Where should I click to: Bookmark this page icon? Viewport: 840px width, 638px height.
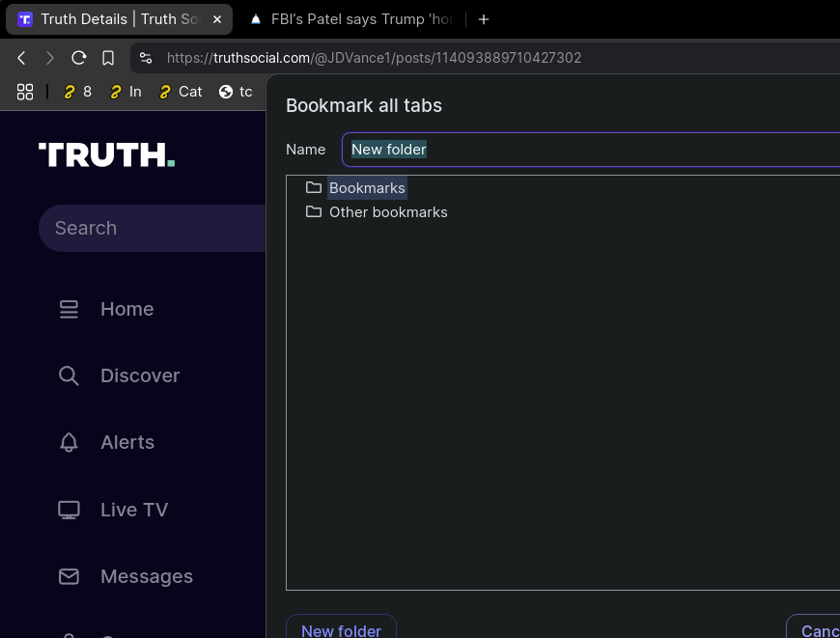click(108, 58)
